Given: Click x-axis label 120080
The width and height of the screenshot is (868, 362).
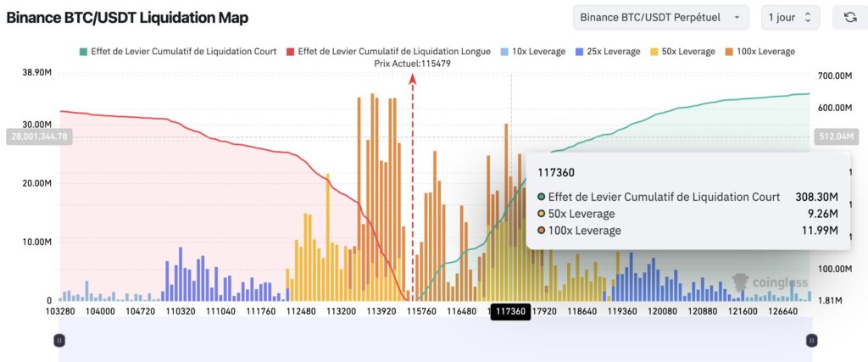Looking at the screenshot, I should (x=663, y=312).
